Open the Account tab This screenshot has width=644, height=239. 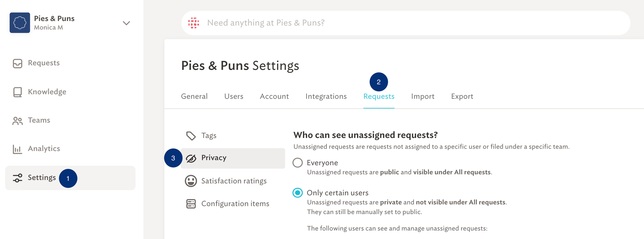point(274,97)
